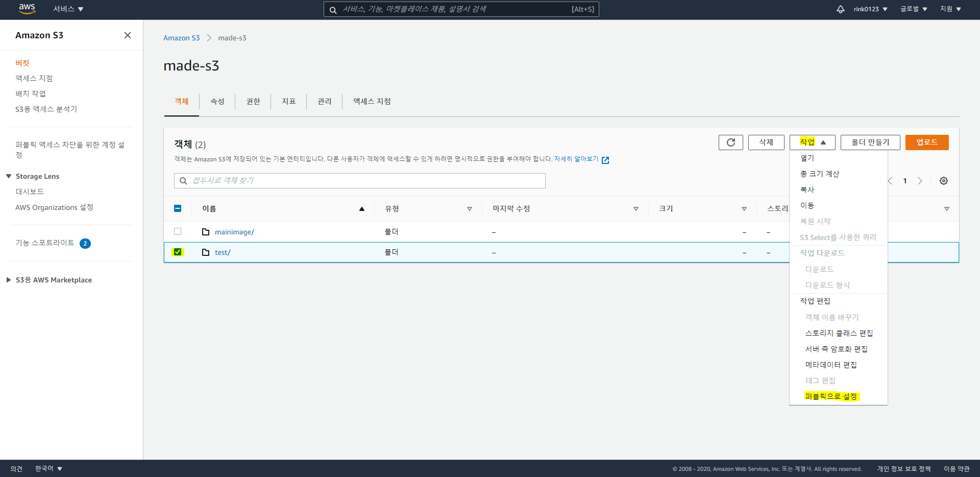Switch to the 권한 tab
980x477 pixels.
click(253, 101)
